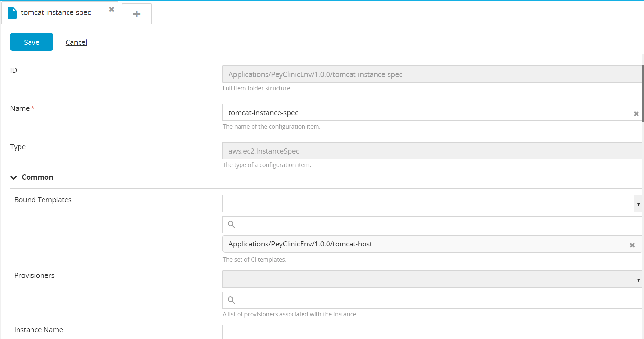Clear the Name field with x icon

tap(636, 114)
